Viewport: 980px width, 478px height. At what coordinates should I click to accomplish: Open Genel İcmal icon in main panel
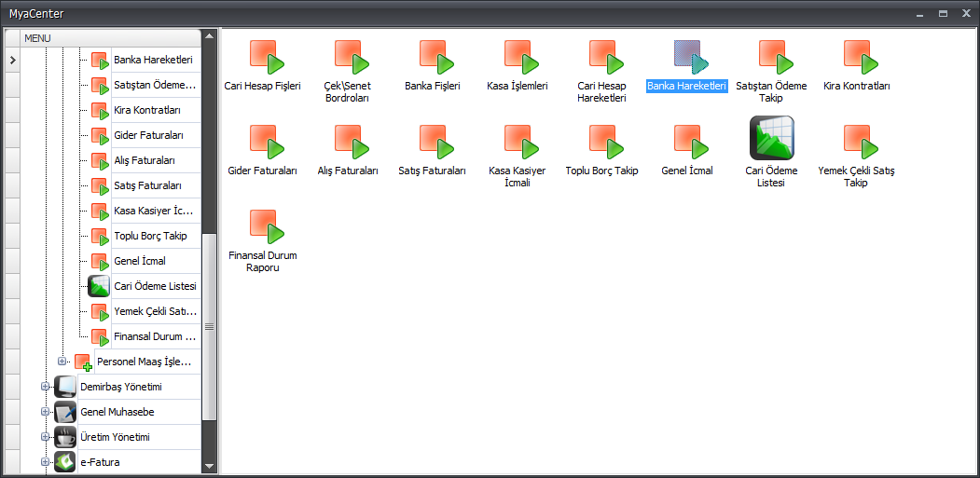tap(691, 142)
